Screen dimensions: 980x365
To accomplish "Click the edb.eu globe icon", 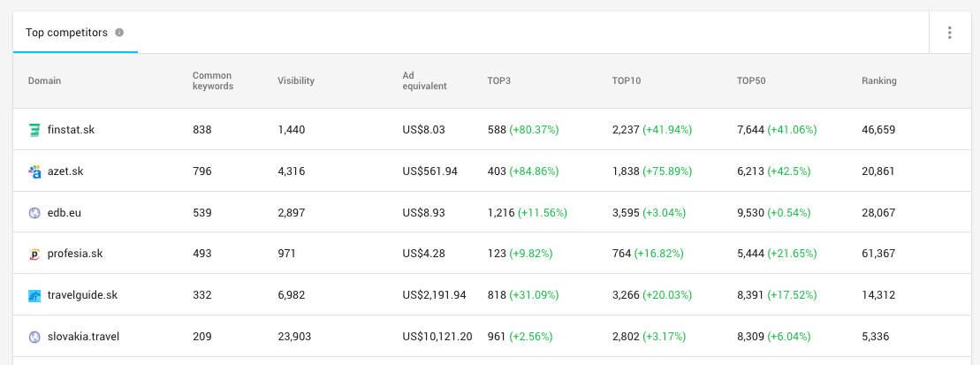I will click(34, 212).
